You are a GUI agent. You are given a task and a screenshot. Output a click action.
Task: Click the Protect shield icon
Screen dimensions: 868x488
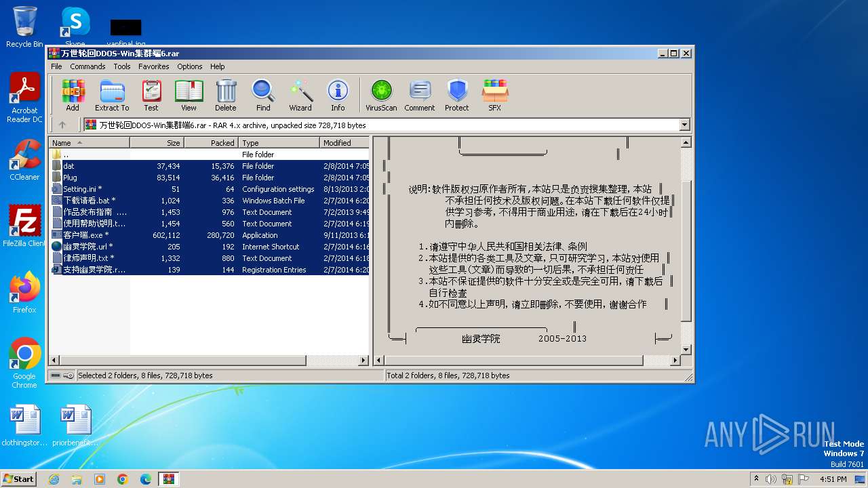(457, 95)
